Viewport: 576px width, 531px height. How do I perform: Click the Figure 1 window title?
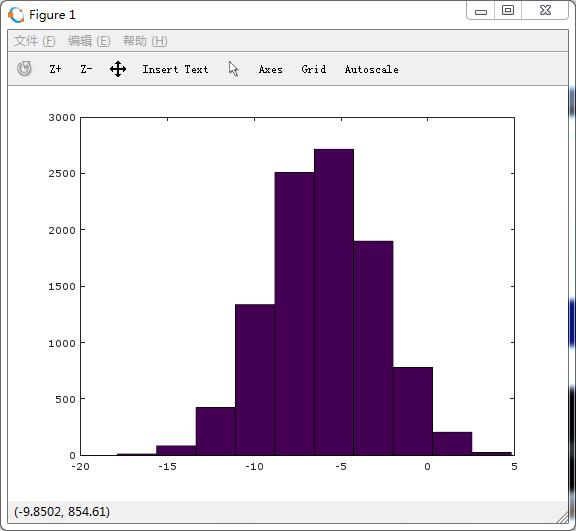click(x=52, y=15)
